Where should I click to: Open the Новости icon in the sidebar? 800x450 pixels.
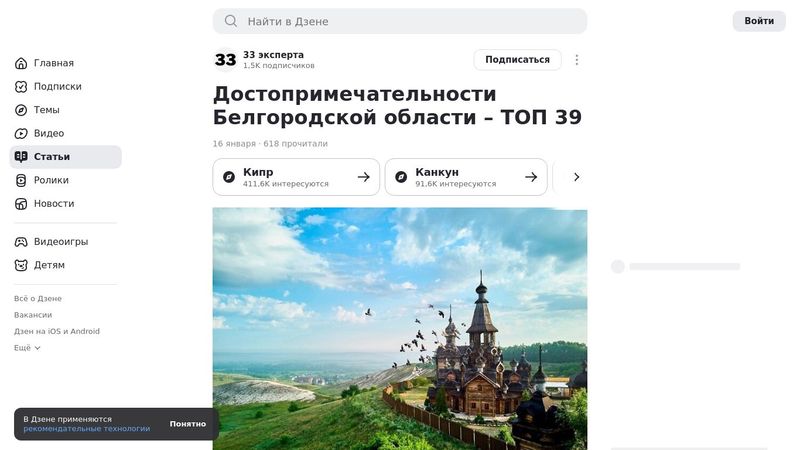coord(21,204)
